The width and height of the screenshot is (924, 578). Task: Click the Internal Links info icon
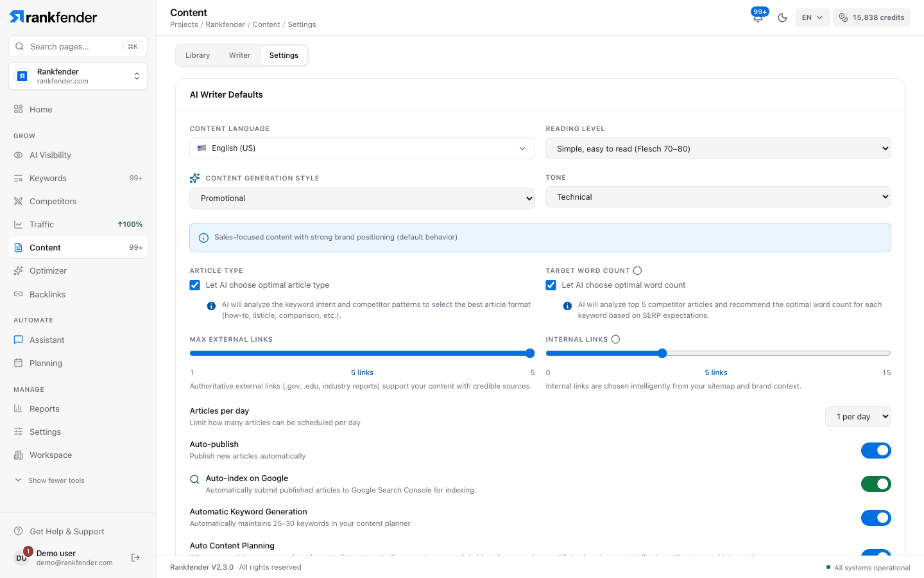tap(615, 339)
